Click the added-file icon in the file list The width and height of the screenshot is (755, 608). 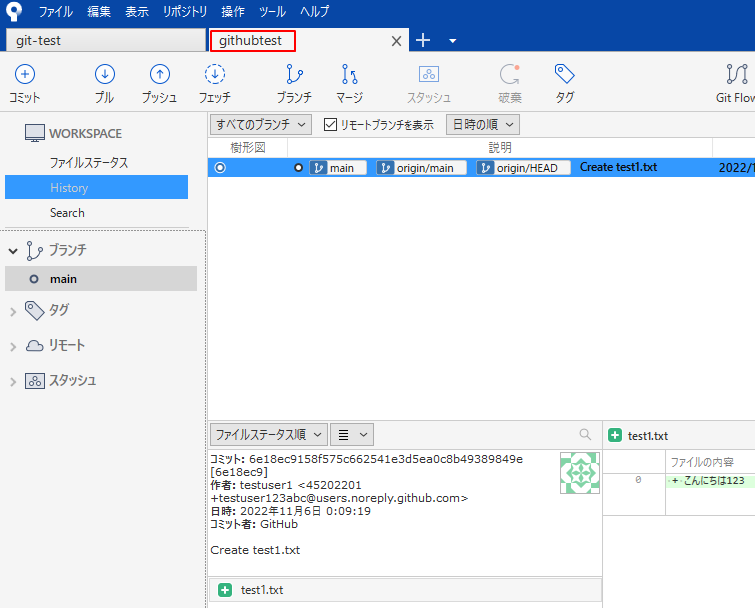(225, 590)
